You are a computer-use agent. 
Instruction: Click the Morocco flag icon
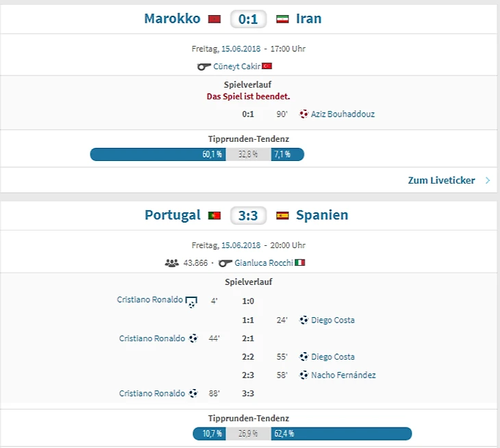[x=214, y=19]
